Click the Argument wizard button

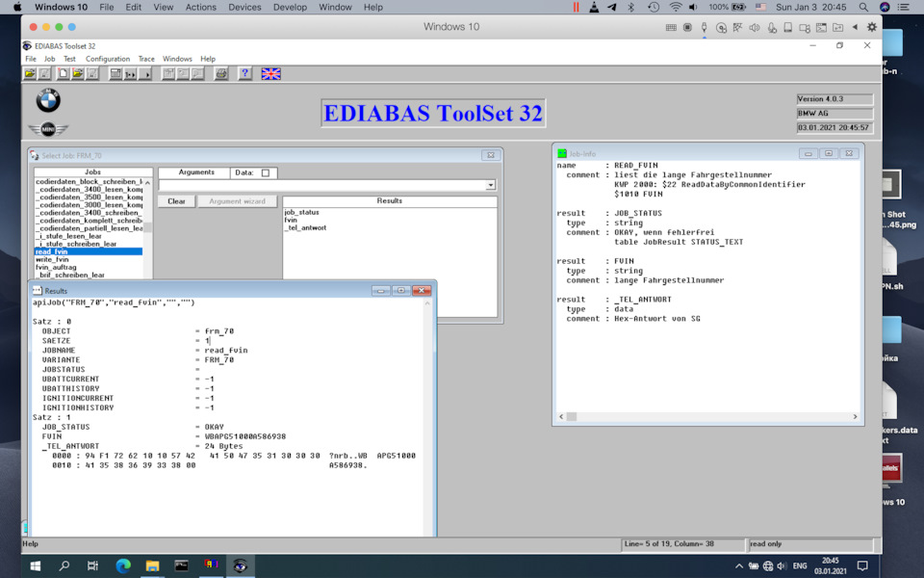click(x=238, y=201)
